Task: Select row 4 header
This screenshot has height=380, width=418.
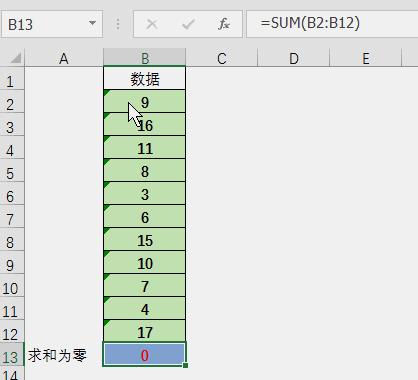Action: (12, 148)
